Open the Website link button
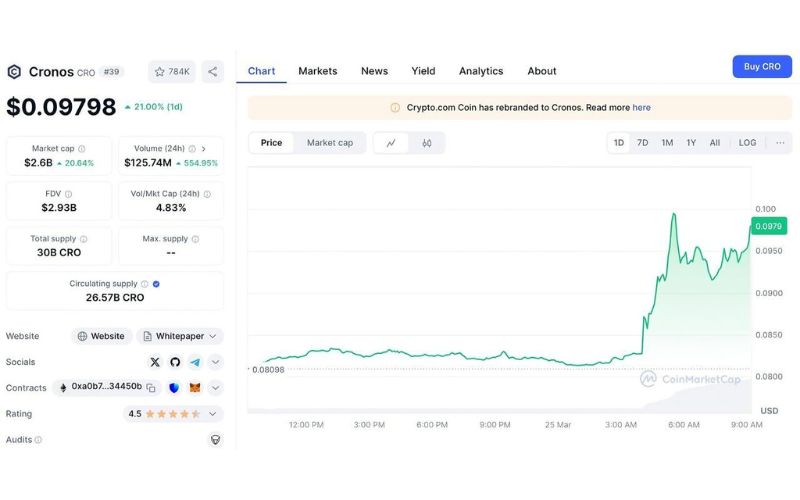The width and height of the screenshot is (800, 500). pos(102,336)
